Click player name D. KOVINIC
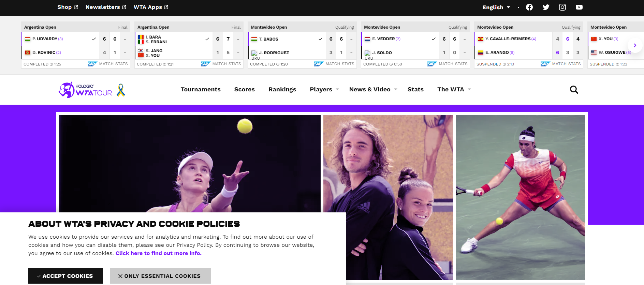The image size is (644, 285). [44, 52]
